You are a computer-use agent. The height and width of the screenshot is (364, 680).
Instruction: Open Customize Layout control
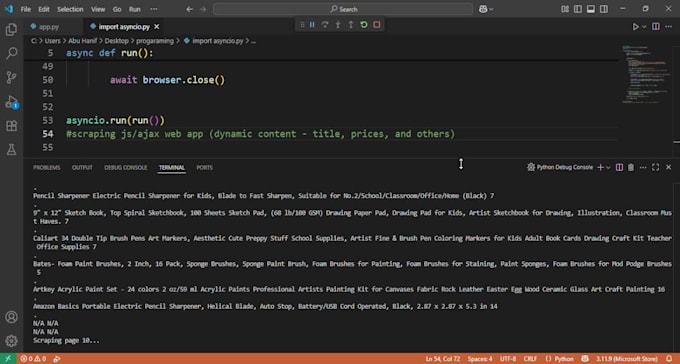pos(565,9)
